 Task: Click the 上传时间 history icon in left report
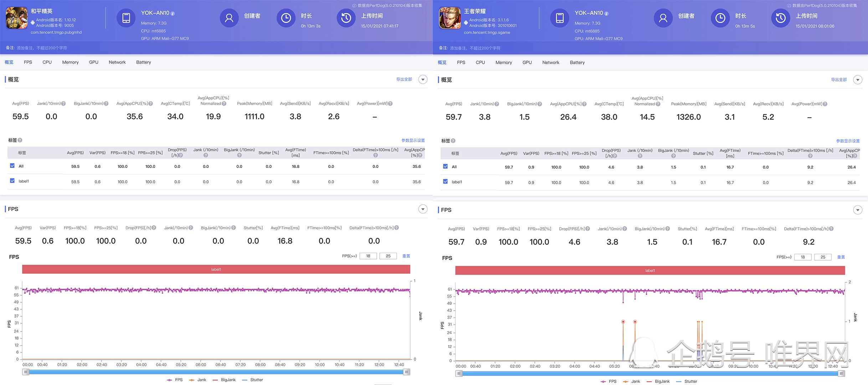[x=346, y=18]
